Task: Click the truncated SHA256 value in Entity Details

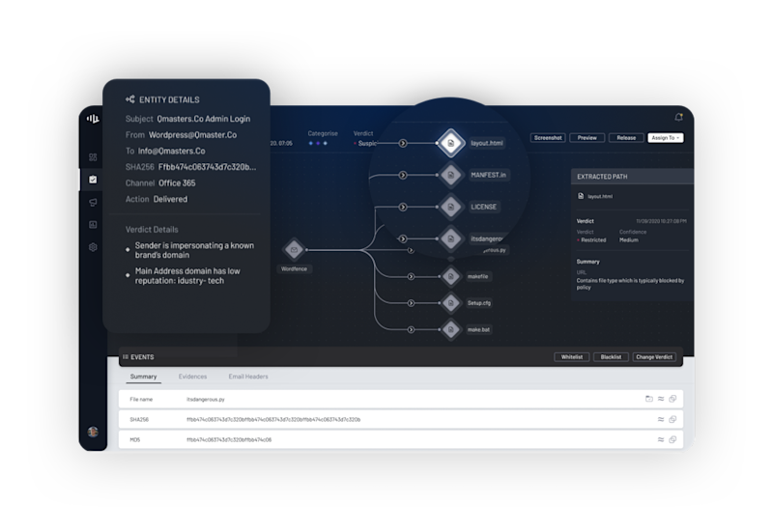Action: point(207,167)
